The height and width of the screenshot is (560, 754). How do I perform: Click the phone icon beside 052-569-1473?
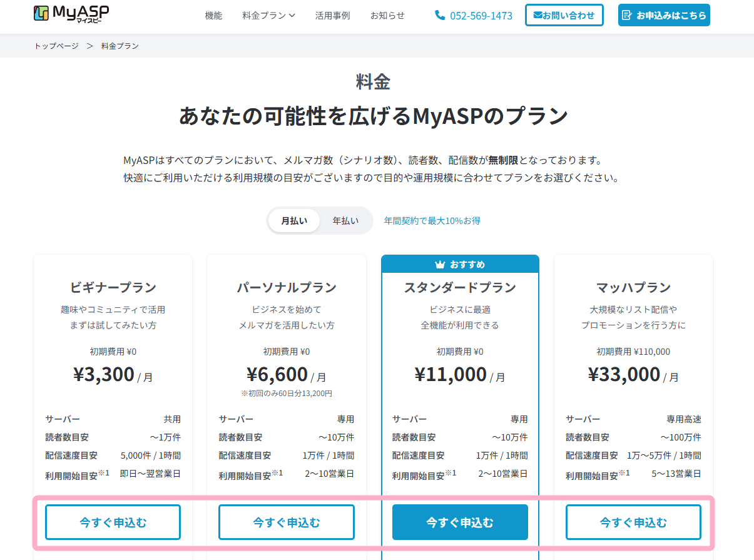coord(440,16)
